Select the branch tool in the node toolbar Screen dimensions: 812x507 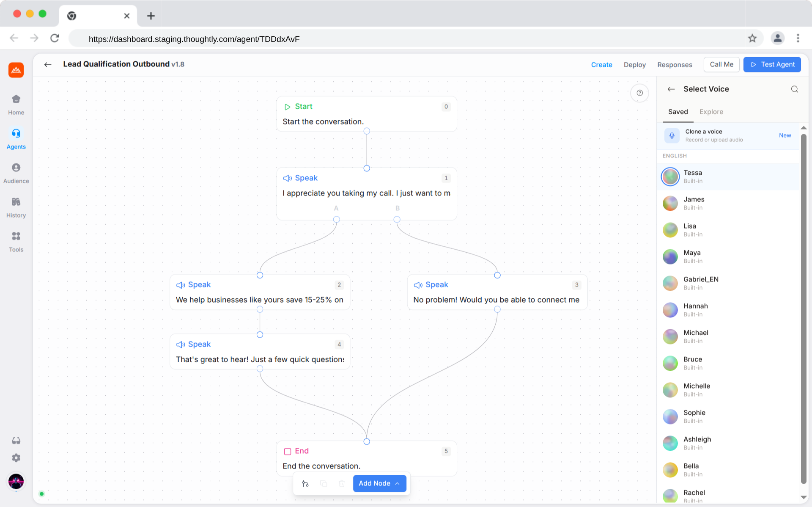click(x=305, y=483)
